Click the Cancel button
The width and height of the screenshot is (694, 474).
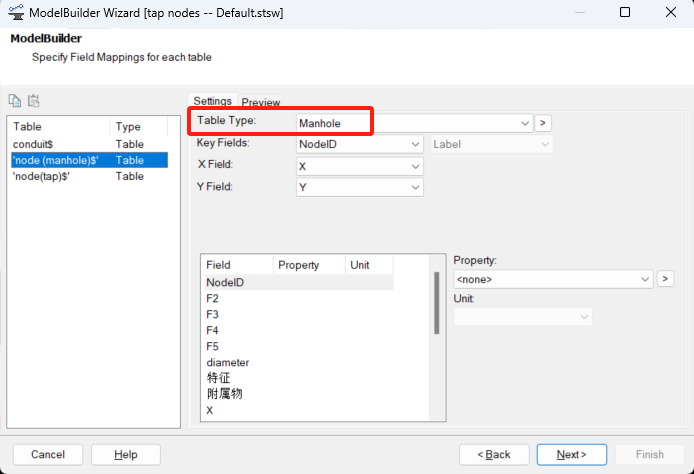[48, 454]
